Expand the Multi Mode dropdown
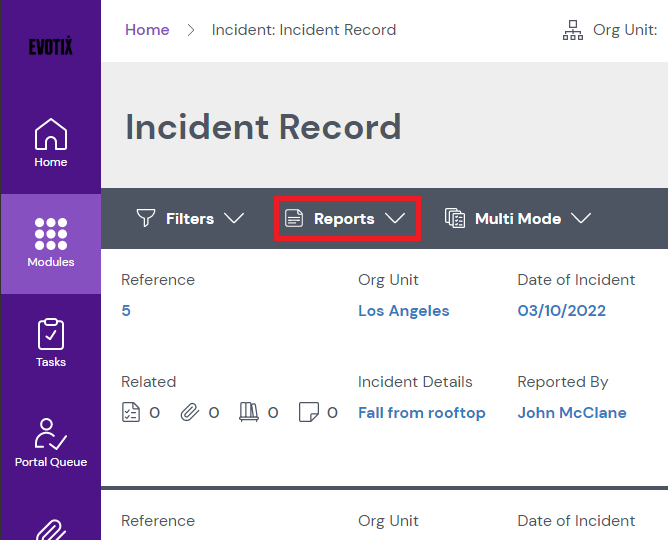 point(518,218)
